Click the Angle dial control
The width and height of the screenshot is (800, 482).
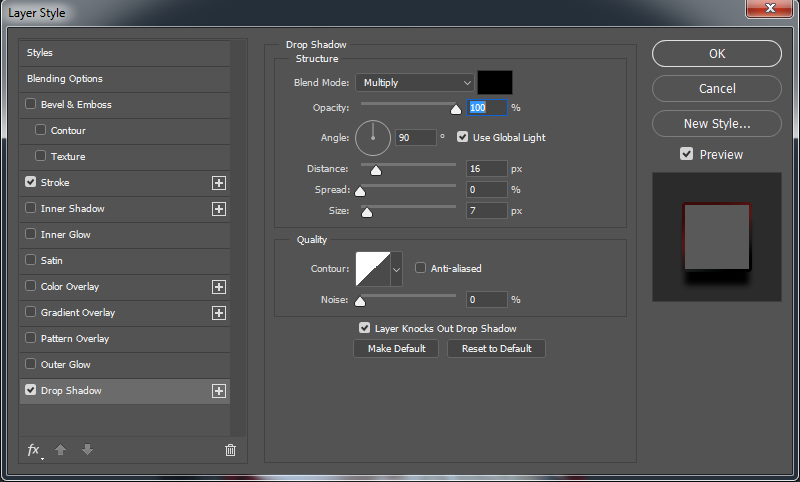tap(373, 138)
